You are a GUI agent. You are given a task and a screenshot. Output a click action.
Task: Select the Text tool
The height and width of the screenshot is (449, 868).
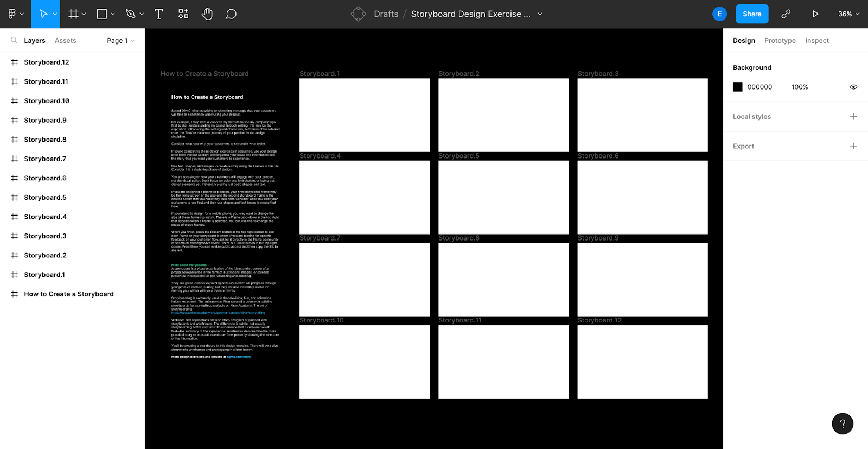(158, 14)
